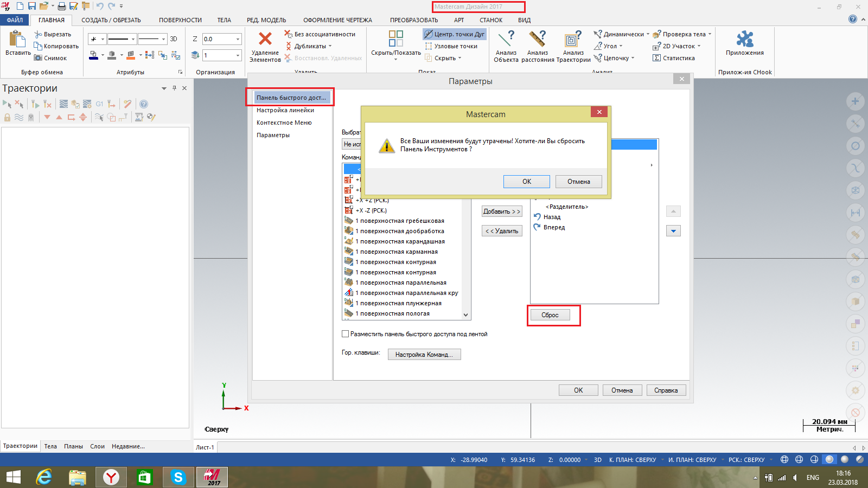The image size is (868, 488).
Task: Click the Вырезать scissors command
Action: 53,34
